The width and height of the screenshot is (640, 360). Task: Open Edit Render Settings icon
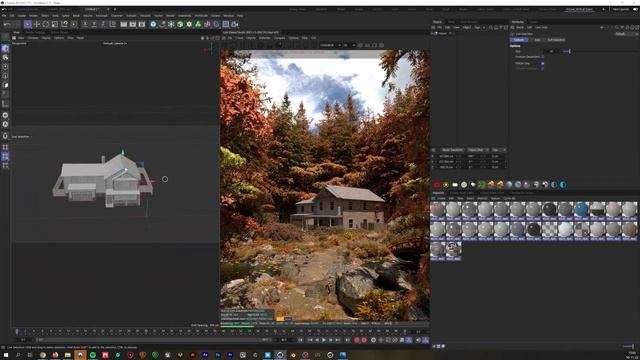(x=142, y=24)
